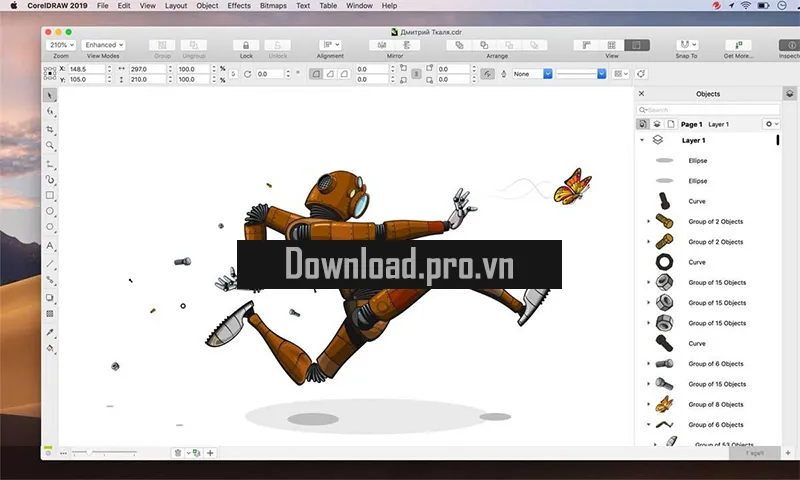Click the delete page trash icon
800x480 pixels.
178,452
